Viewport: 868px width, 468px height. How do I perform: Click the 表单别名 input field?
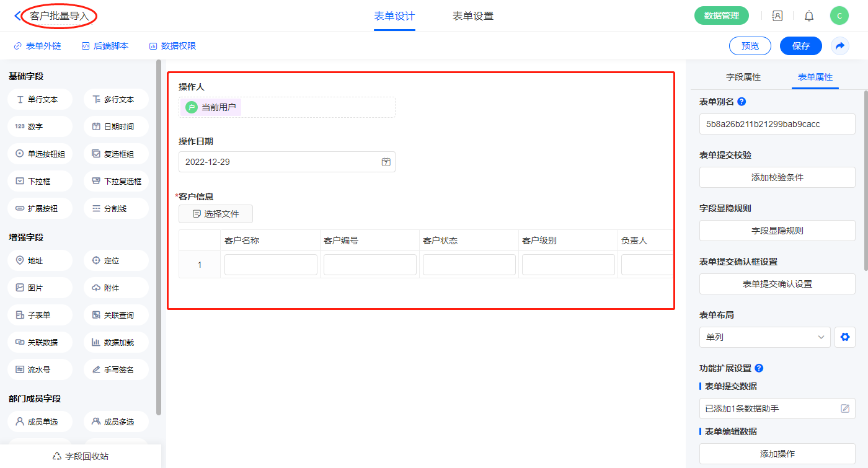[777, 124]
